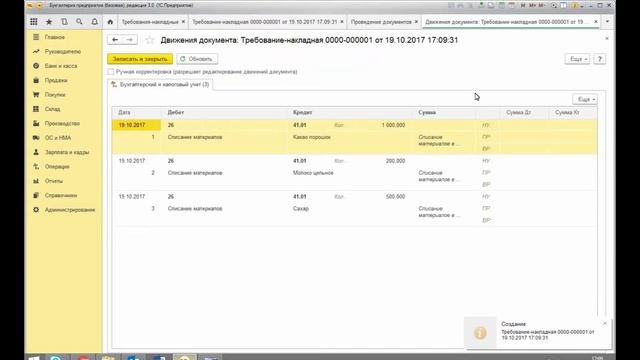The image size is (640, 360).
Task: Open the Зарплата и кадры section
Action: [x=67, y=152]
